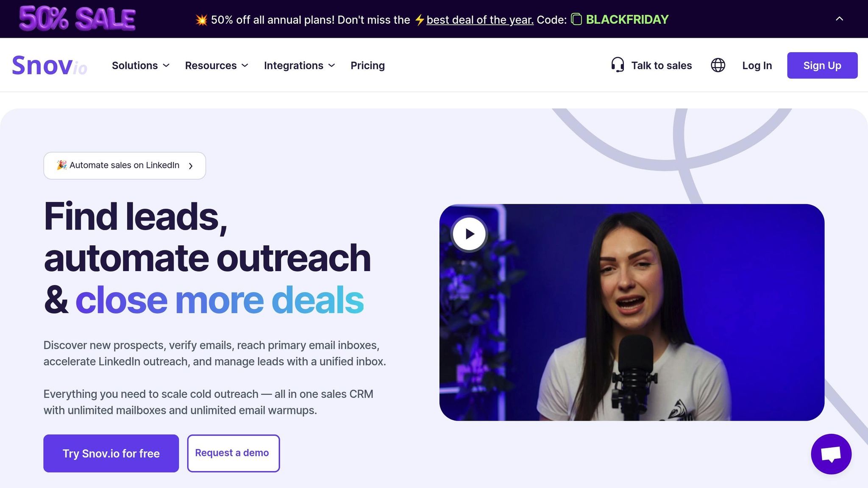This screenshot has height=488, width=868.
Task: Click the Sign Up button
Action: pyautogui.click(x=822, y=65)
